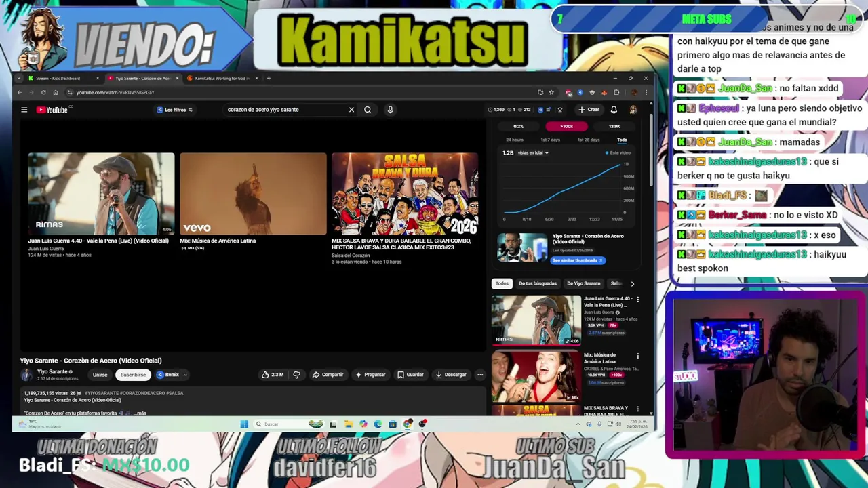The image size is (868, 488).
Task: Open the Chrome three-dot menu
Action: (x=646, y=92)
